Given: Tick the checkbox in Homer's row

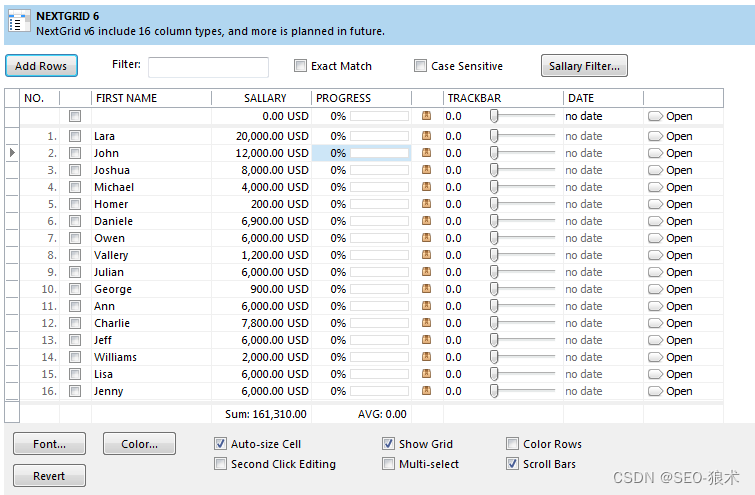Looking at the screenshot, I should [x=75, y=204].
